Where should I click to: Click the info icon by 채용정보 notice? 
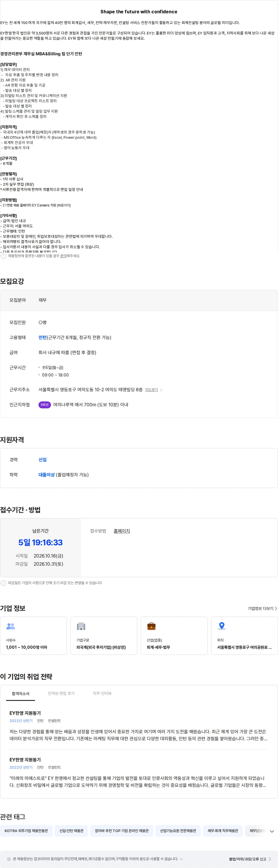click(3, 256)
